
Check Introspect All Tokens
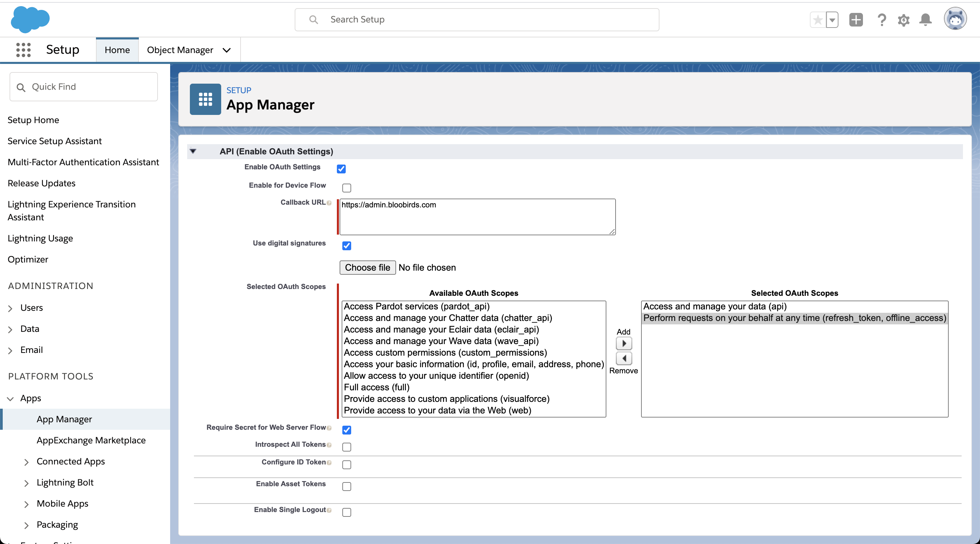pyautogui.click(x=347, y=447)
